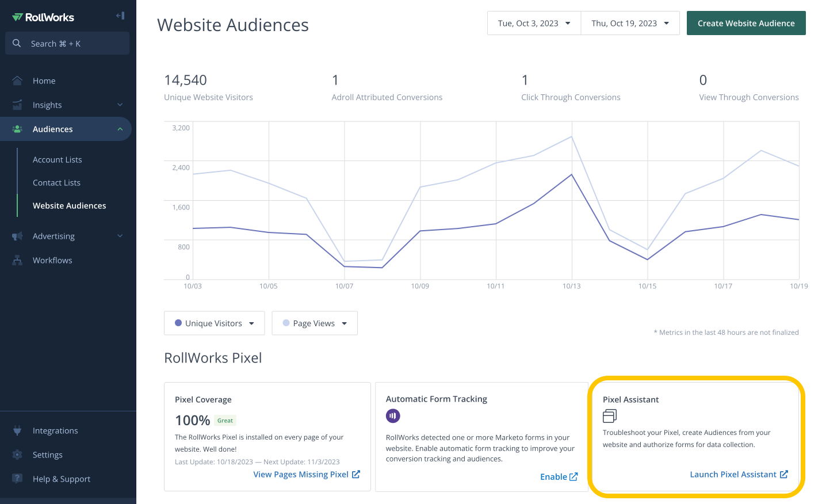Click the Marketo icon under Automatic Form Tracking

[x=393, y=415]
